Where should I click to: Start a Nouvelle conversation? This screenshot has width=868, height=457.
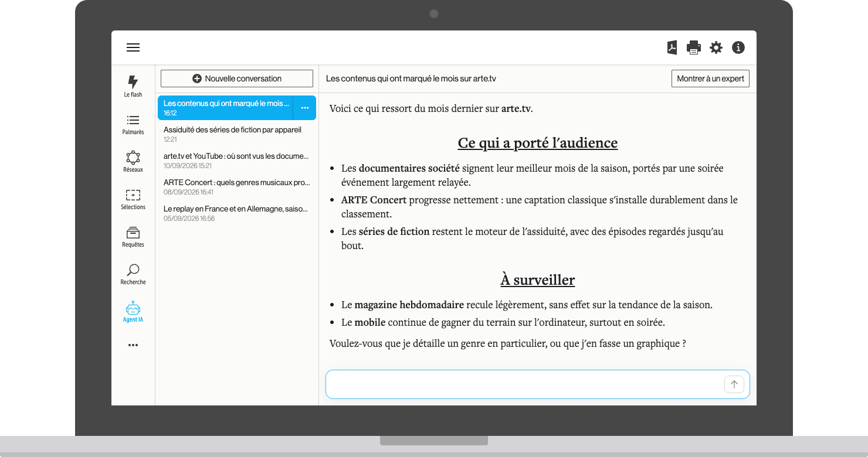(x=237, y=79)
